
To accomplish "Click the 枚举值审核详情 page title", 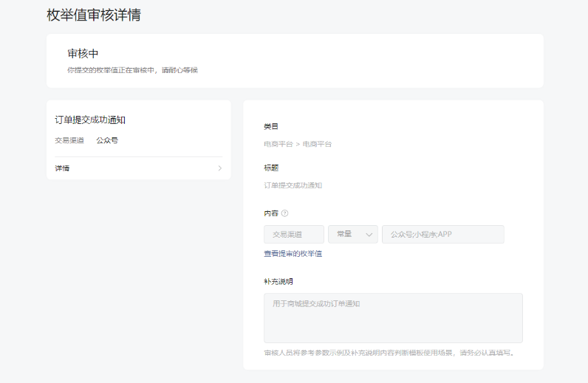I will pos(94,15).
